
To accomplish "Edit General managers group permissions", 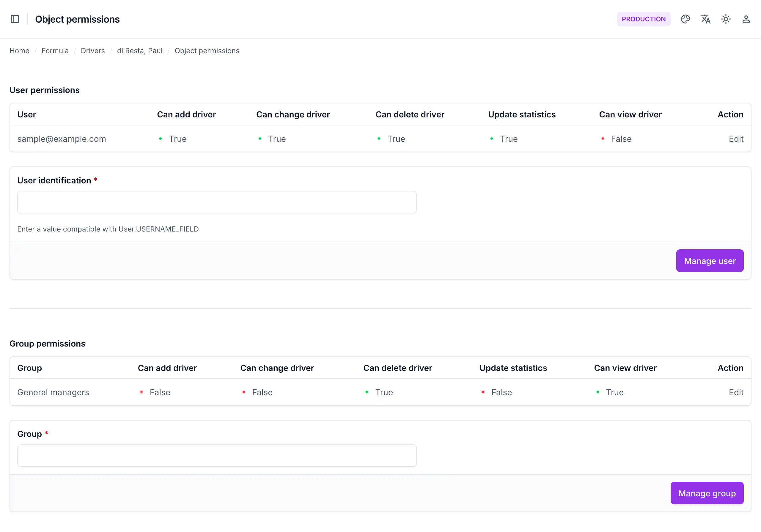I will pos(736,392).
